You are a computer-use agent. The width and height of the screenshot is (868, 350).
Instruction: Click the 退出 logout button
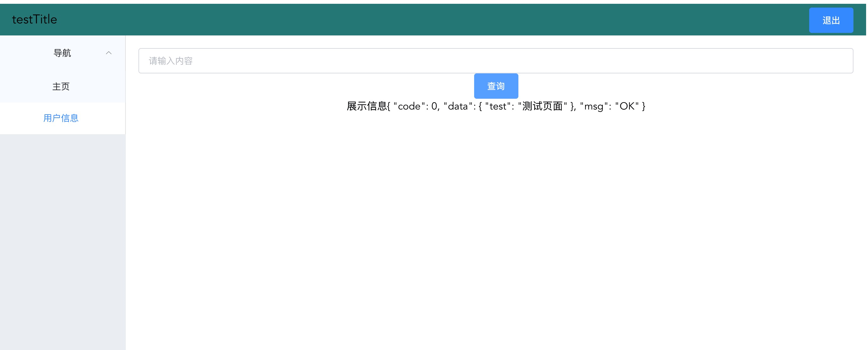[831, 20]
